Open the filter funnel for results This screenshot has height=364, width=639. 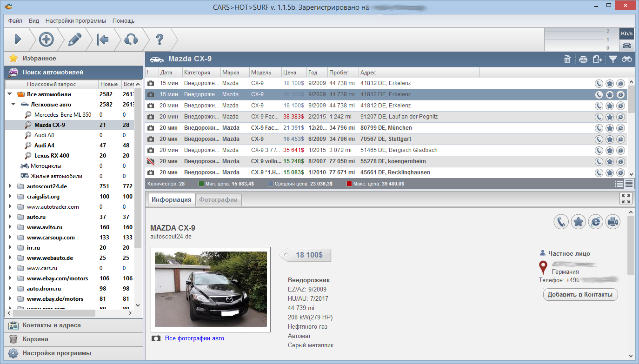click(x=613, y=59)
